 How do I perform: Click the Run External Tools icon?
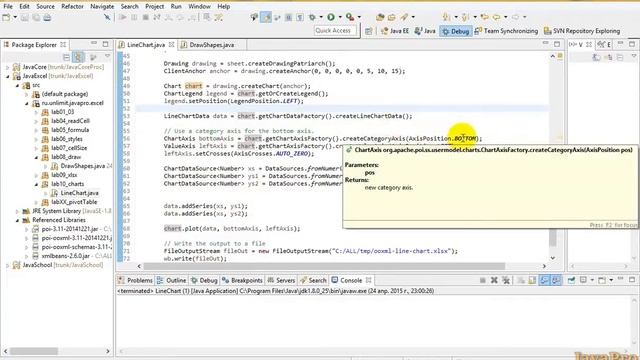click(350, 17)
